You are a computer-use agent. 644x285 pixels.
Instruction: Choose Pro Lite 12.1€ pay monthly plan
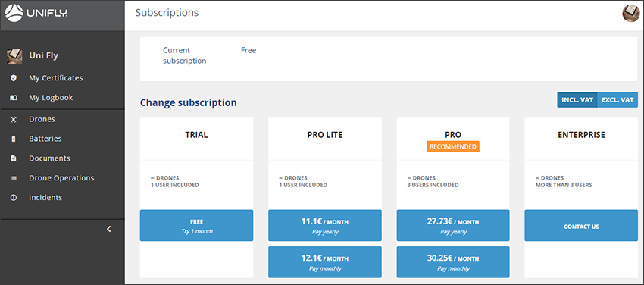coord(325,262)
